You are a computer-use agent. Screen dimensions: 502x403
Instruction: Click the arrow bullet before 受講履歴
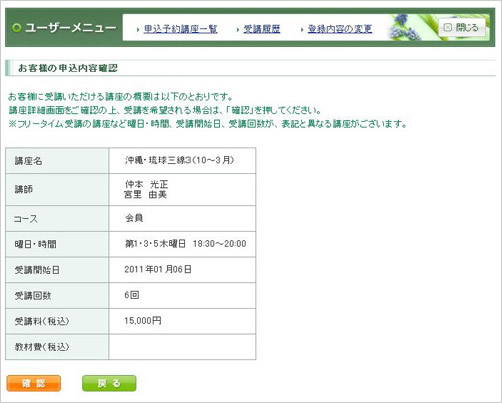click(x=237, y=30)
